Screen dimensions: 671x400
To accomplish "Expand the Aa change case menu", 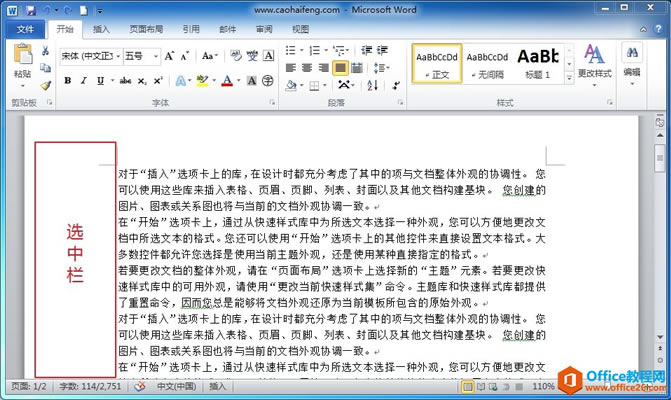I will tap(210, 56).
